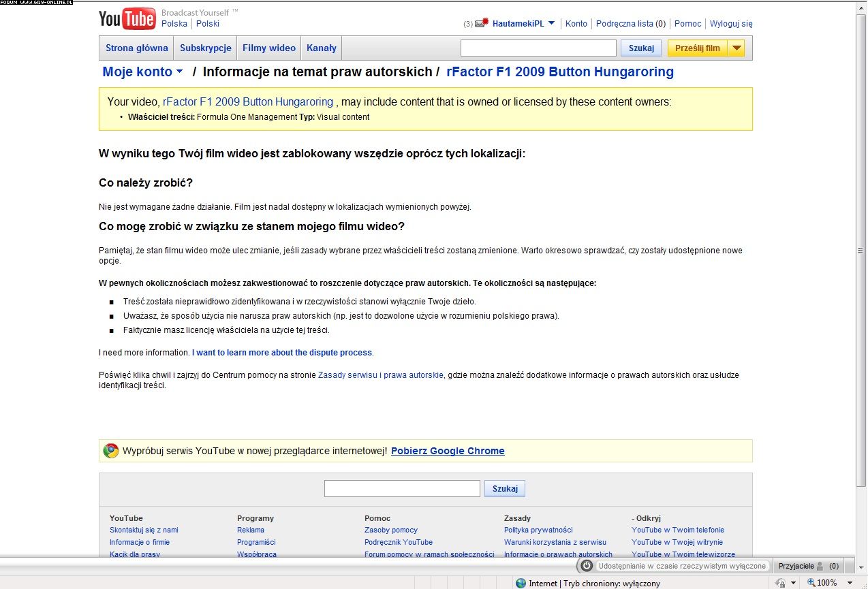Click the page vertical scrollbar thumb

tap(861, 249)
